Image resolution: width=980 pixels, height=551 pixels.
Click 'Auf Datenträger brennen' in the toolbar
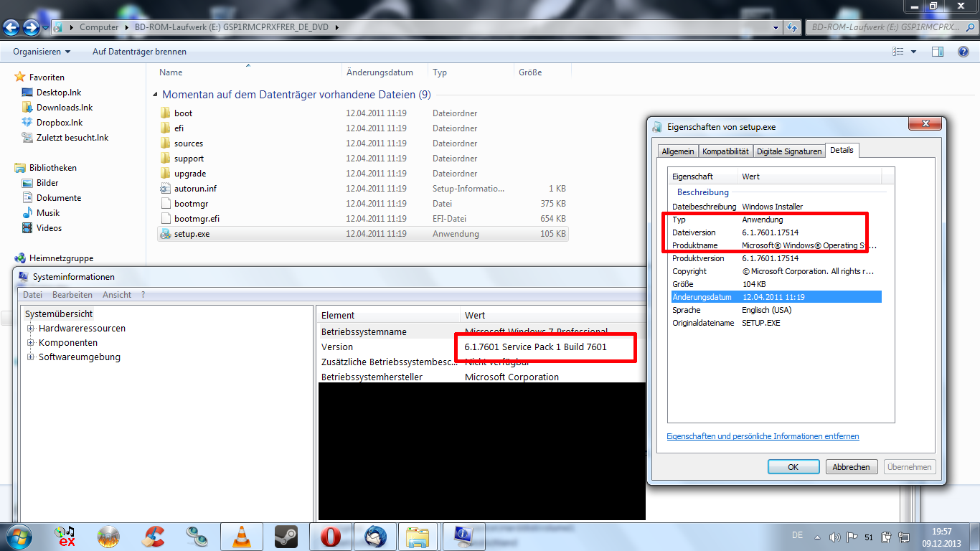point(139,52)
